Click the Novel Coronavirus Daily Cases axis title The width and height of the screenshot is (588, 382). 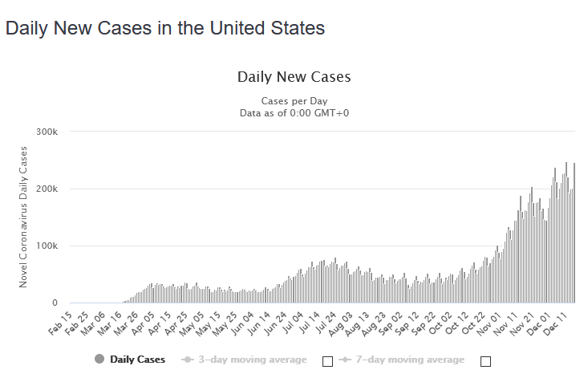coord(23,217)
